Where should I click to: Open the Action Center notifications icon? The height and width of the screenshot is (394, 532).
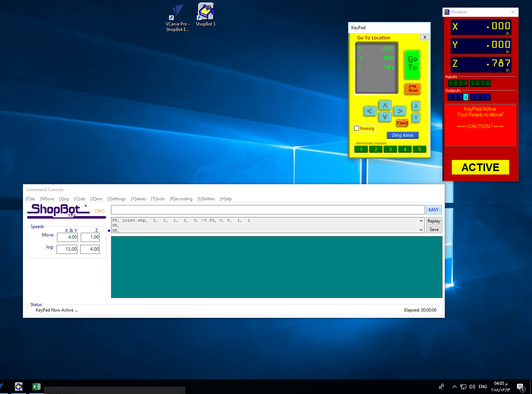point(521,387)
